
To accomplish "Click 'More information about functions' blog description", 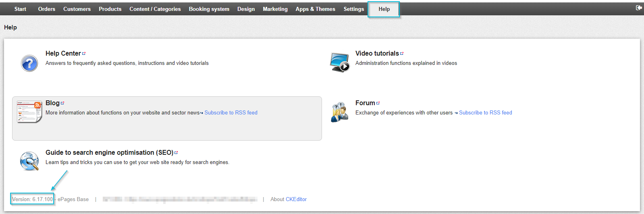I will pyautogui.click(x=123, y=113).
